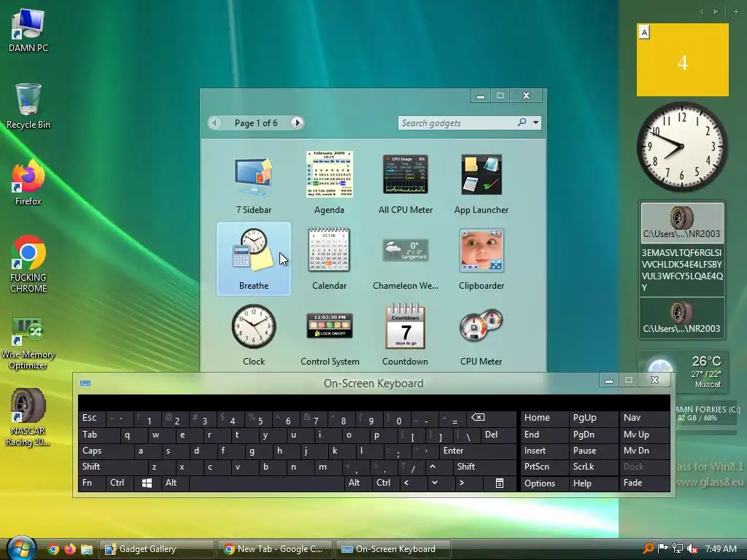Switch to the Gadget Gallery taskbar button

(156, 549)
